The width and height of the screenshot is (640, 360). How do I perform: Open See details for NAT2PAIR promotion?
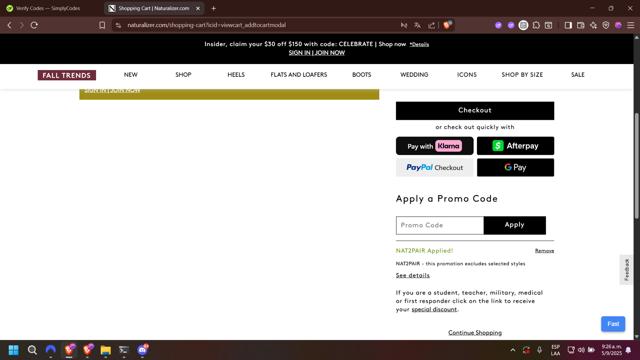tap(413, 276)
